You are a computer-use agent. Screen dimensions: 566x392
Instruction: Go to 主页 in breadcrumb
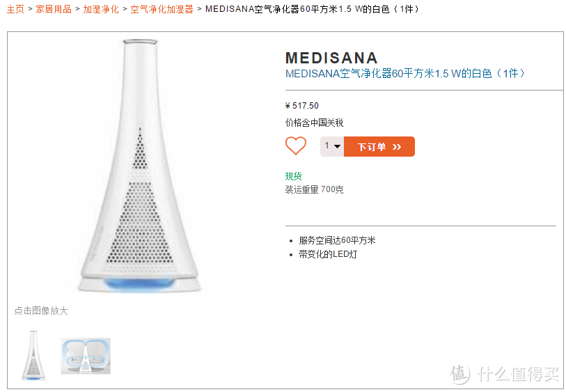point(15,9)
